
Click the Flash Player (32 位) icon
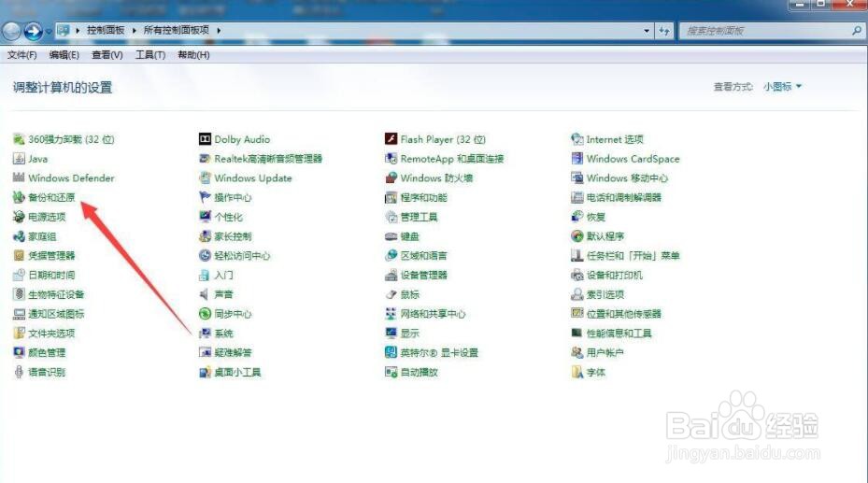(391, 139)
